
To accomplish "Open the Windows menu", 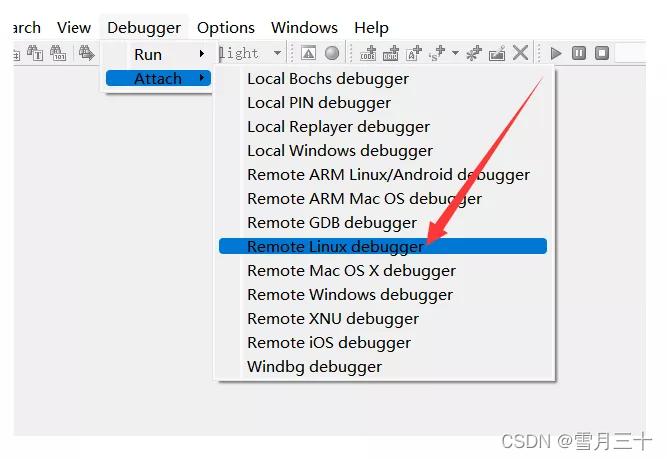I will click(304, 28).
